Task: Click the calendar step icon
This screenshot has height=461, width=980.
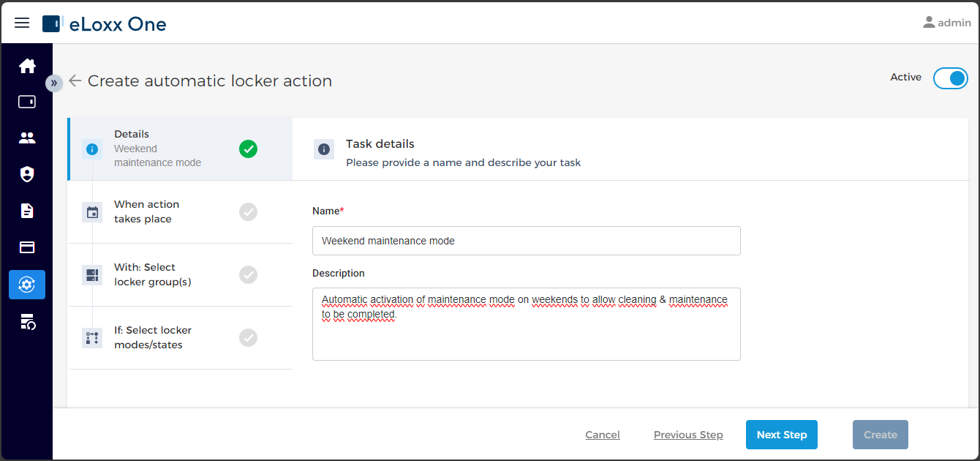Action: 92,212
